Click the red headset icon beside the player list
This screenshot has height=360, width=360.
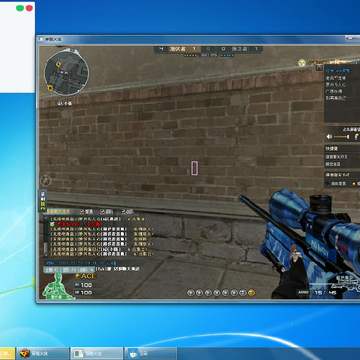(x=319, y=68)
